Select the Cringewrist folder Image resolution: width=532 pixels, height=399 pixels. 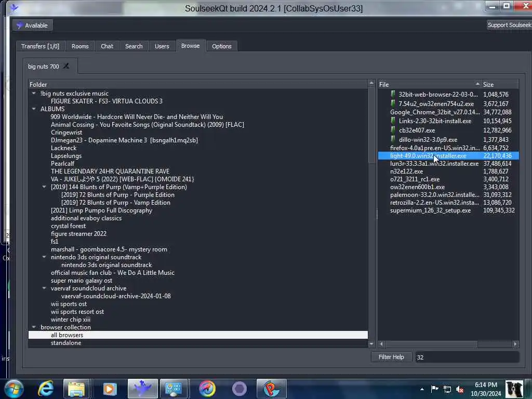[66, 132]
